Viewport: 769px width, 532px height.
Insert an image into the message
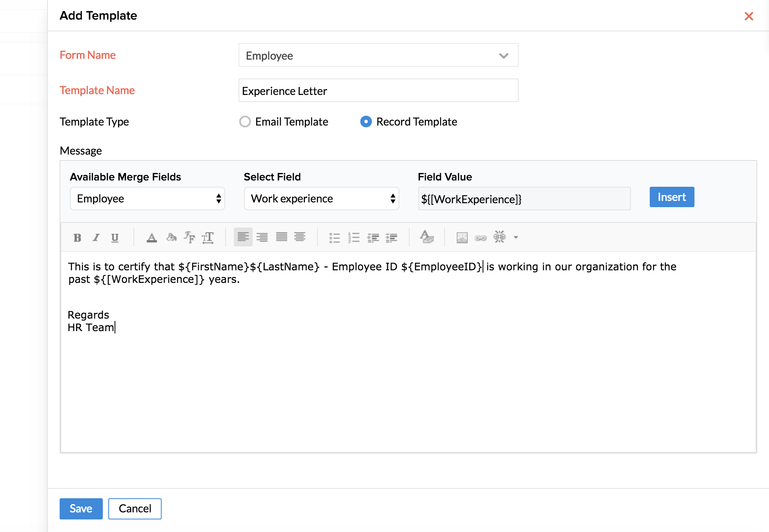click(462, 237)
